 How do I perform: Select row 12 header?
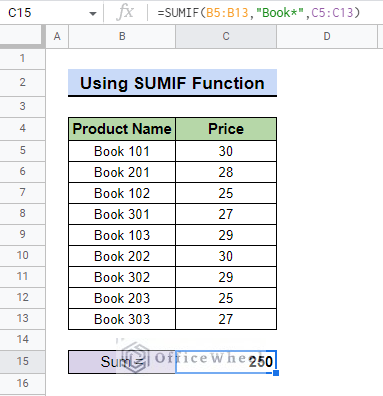click(22, 298)
